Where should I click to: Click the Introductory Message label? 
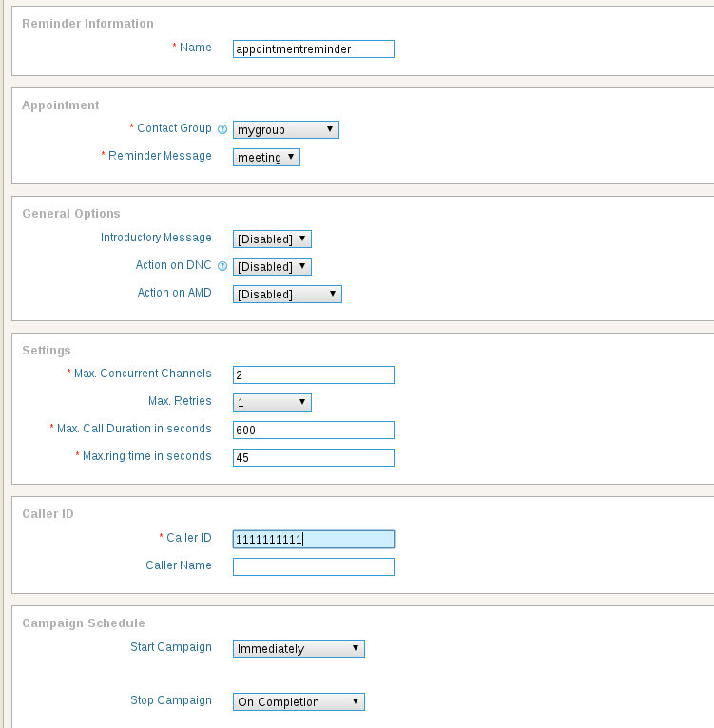pos(156,238)
